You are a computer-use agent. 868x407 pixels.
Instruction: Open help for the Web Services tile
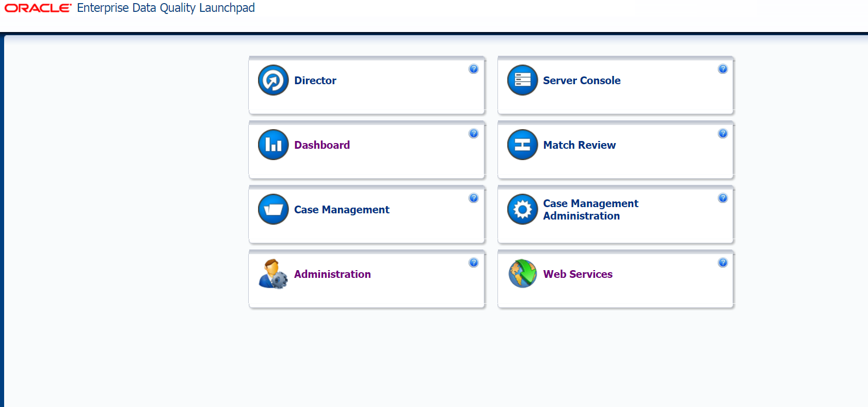tap(723, 263)
